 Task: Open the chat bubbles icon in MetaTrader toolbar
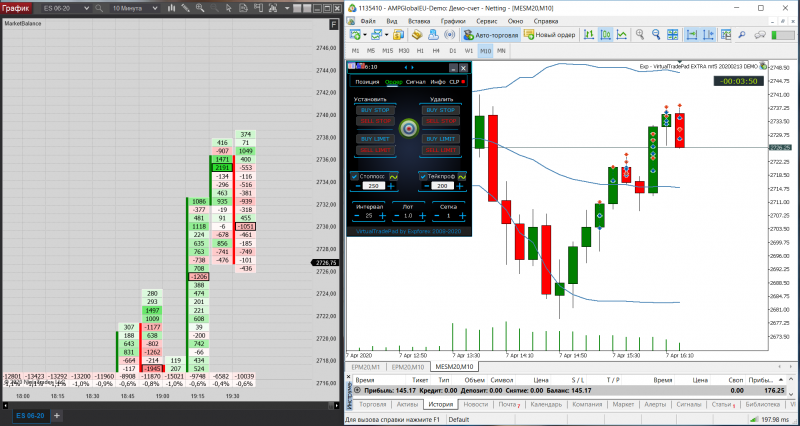(x=760, y=35)
